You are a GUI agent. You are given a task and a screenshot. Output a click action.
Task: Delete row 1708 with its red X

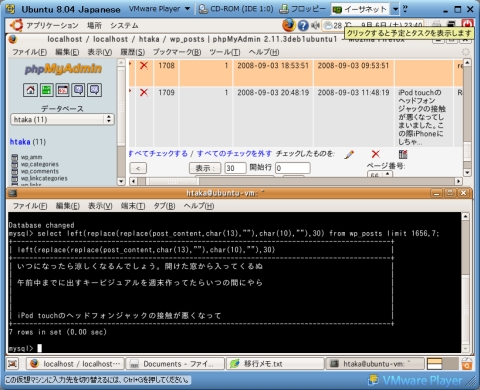pos(144,65)
